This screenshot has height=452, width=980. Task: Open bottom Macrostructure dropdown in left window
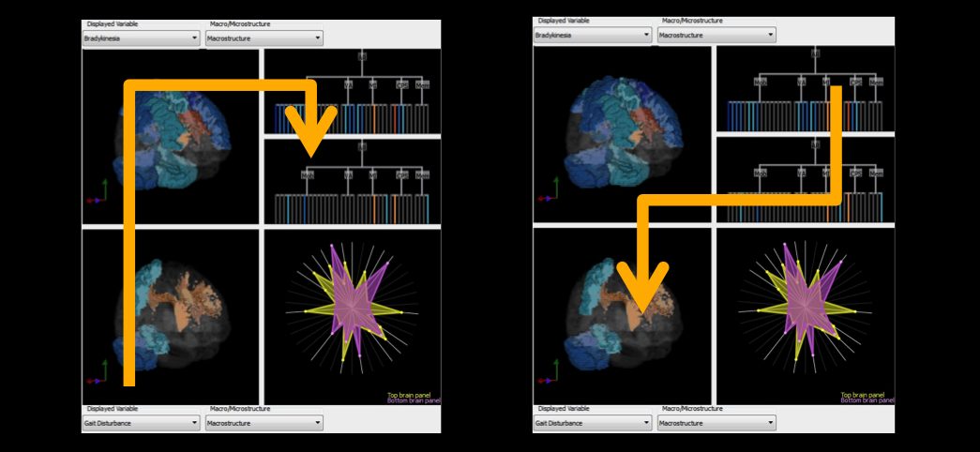(264, 423)
